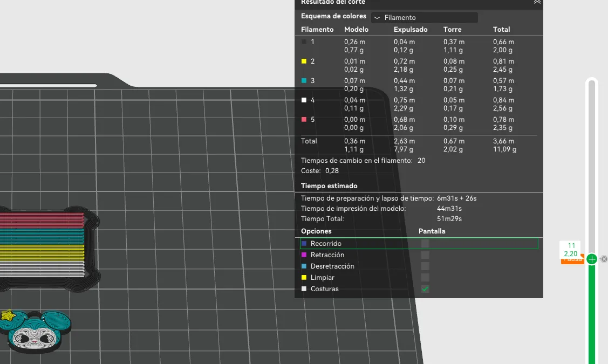Image resolution: width=608 pixels, height=364 pixels.
Task: Click the red filament 5 color swatch
Action: 304,119
